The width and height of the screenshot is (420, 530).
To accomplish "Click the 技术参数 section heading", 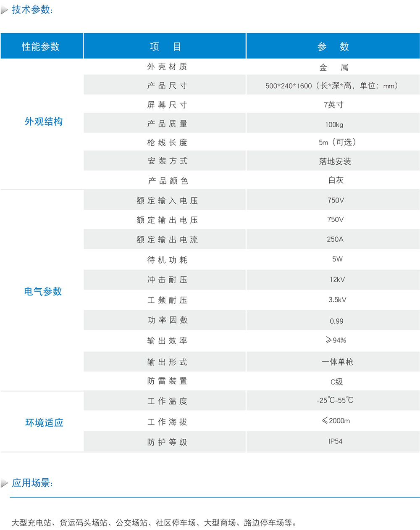I will 32,10.
